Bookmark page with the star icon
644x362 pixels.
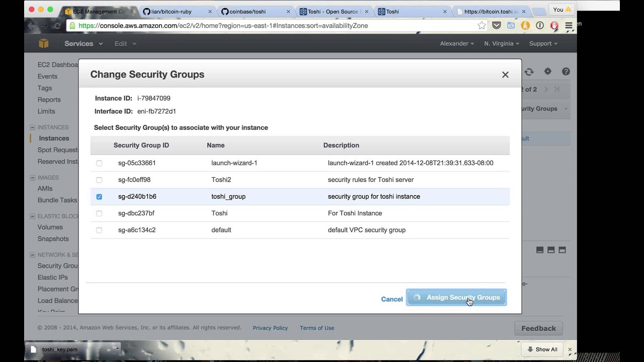481,26
